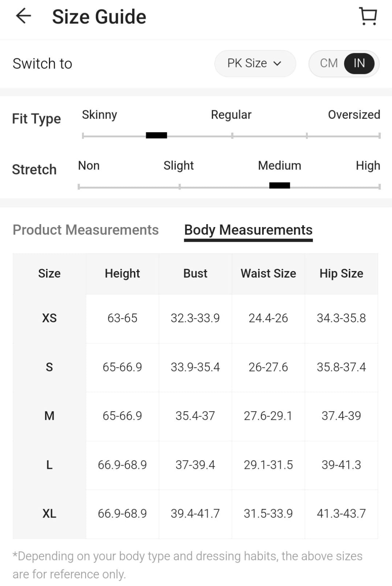Click the M size row label
Viewport: 392px width, 586px height.
[49, 416]
